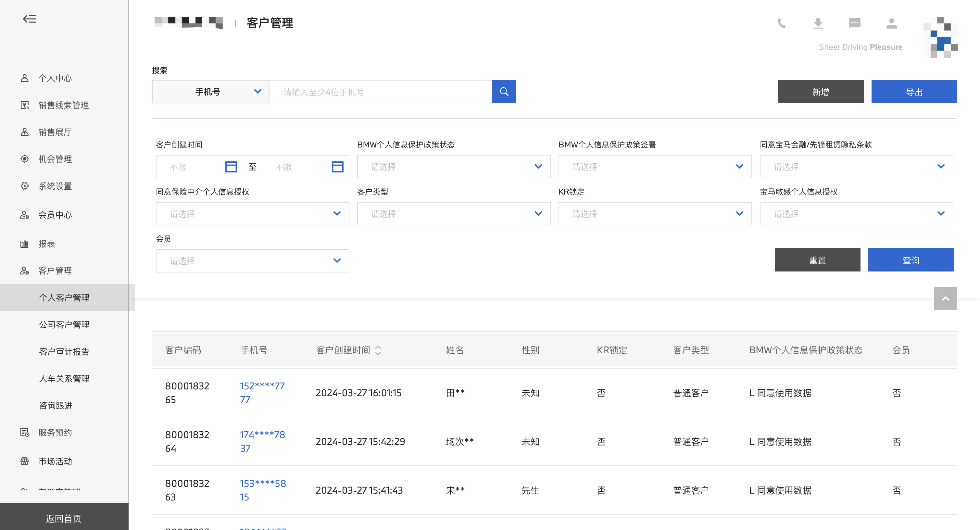
Task: Open the 手机号 search type dropdown
Action: [x=211, y=92]
